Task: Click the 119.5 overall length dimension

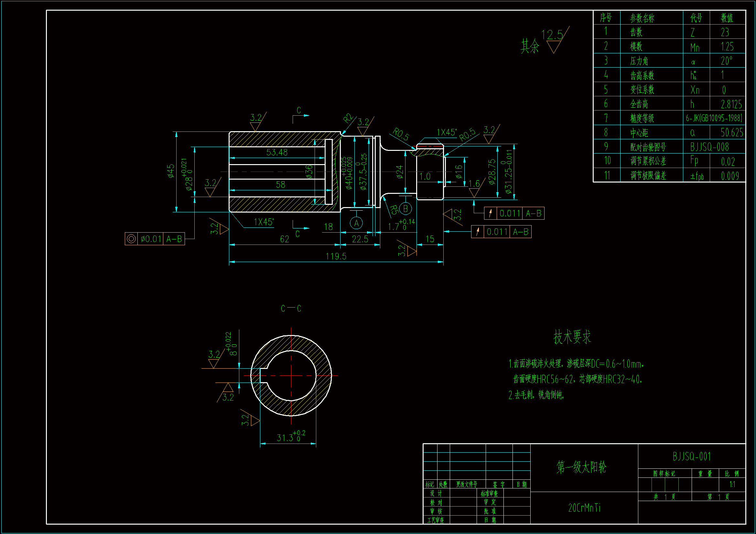Action: [x=336, y=256]
